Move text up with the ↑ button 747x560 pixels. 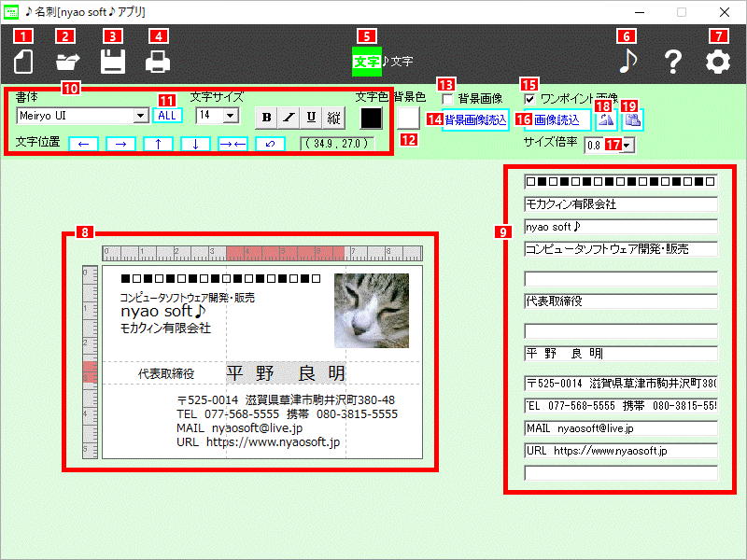click(158, 144)
